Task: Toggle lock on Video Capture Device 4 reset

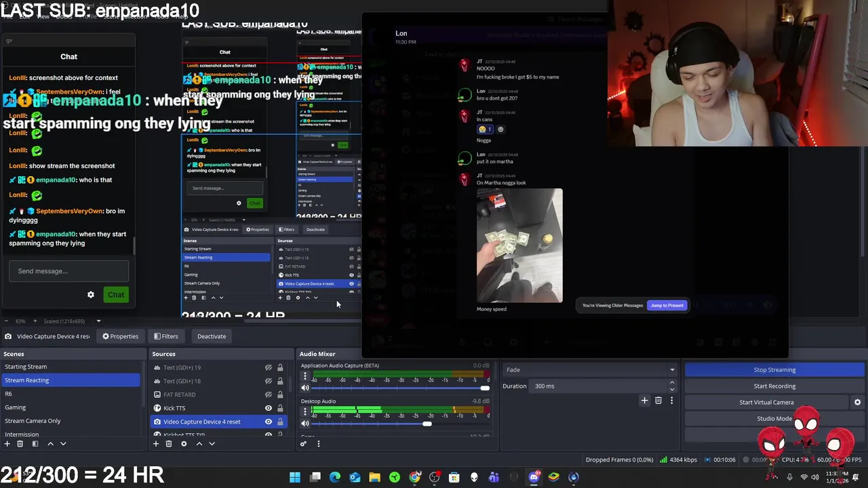Action: (x=280, y=422)
